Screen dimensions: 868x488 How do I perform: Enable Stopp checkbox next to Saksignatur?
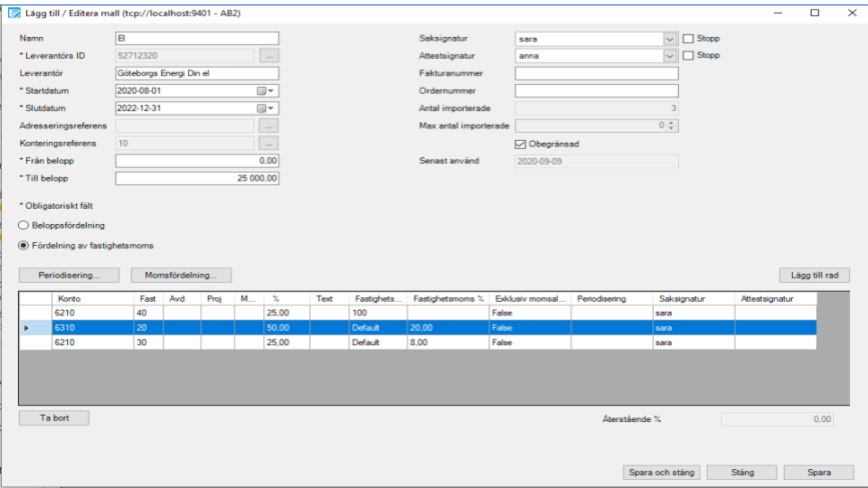point(688,39)
